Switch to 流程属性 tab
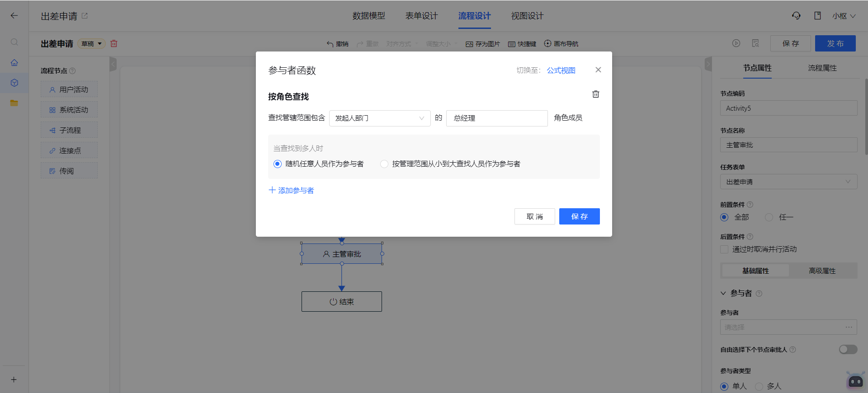 point(822,68)
